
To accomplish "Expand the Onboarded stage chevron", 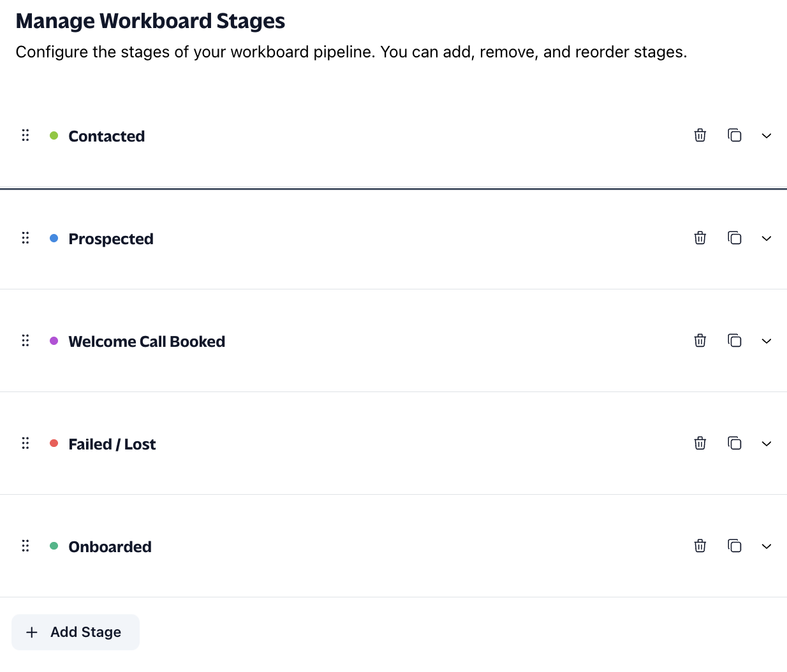I will (767, 546).
